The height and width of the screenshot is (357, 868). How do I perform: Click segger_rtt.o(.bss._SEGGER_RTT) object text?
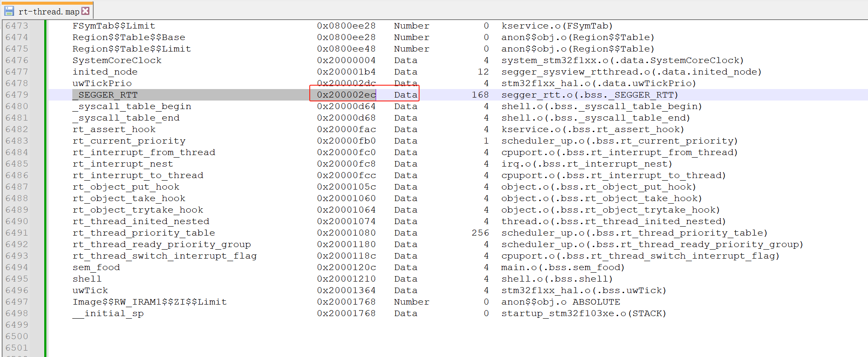590,95
